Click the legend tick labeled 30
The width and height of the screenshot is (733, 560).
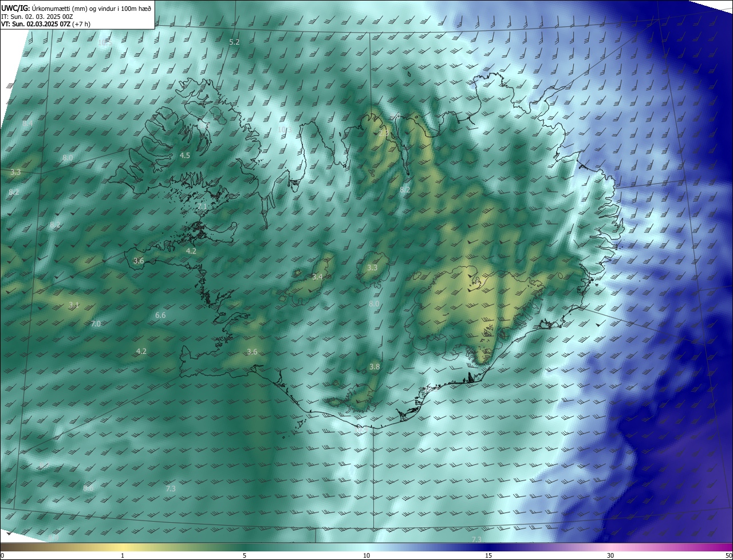(610, 555)
